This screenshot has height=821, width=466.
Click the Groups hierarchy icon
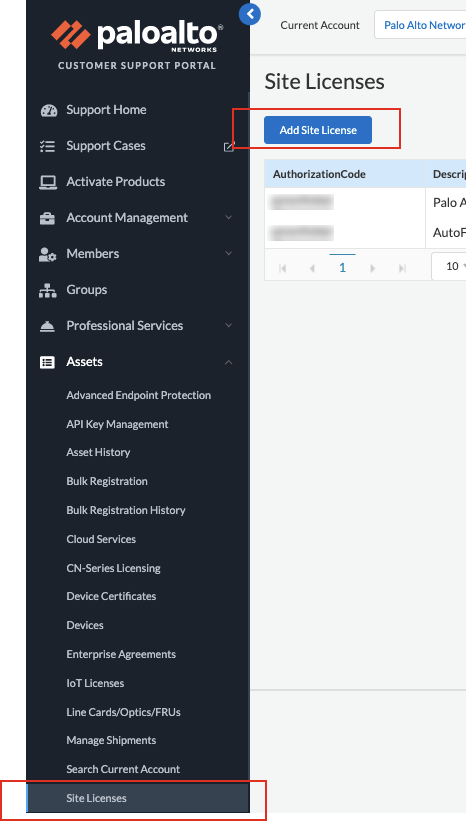point(48,290)
